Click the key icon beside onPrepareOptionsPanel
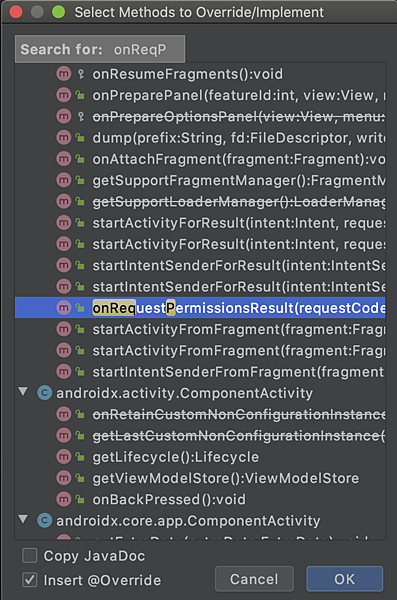The image size is (397, 600). coord(80,116)
